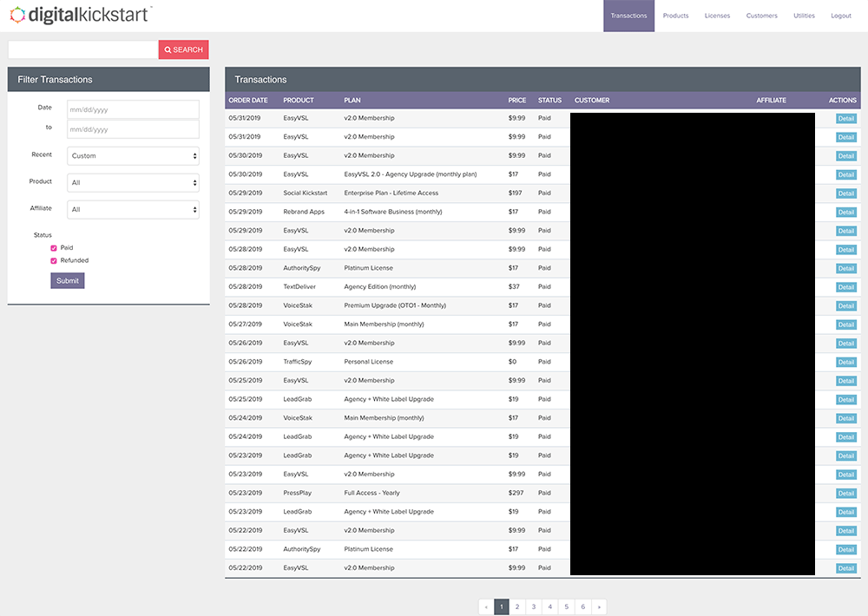Image resolution: width=868 pixels, height=616 pixels.
Task: Click the red SEARCH button
Action: (183, 49)
